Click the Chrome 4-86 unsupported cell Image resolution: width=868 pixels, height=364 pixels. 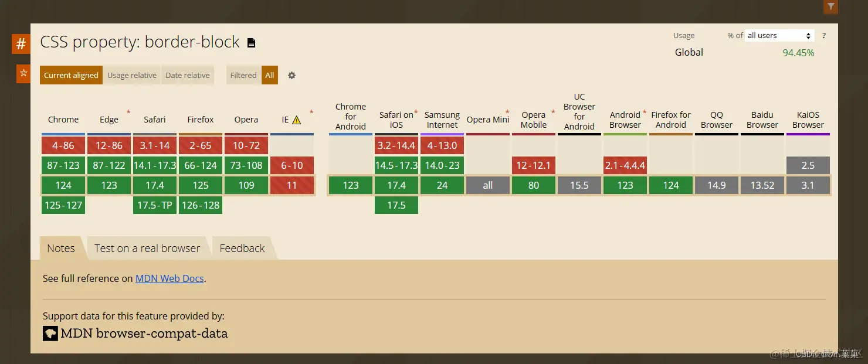(63, 145)
